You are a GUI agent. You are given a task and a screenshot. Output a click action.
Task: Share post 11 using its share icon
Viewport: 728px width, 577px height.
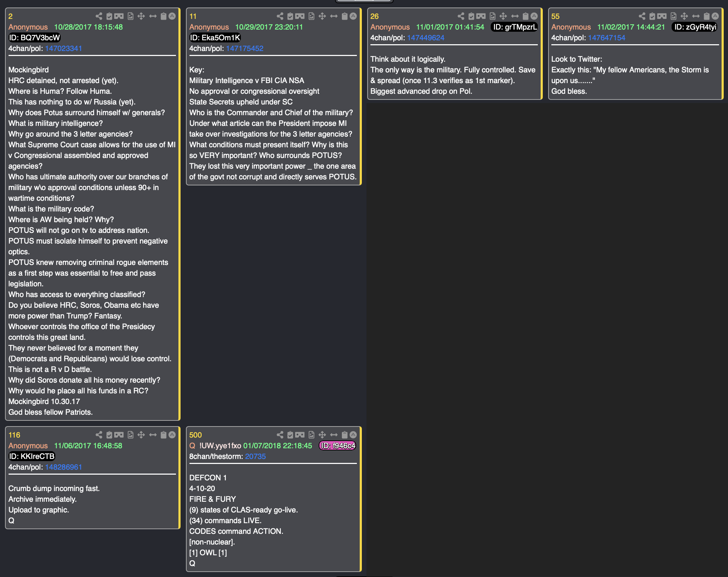(x=280, y=16)
